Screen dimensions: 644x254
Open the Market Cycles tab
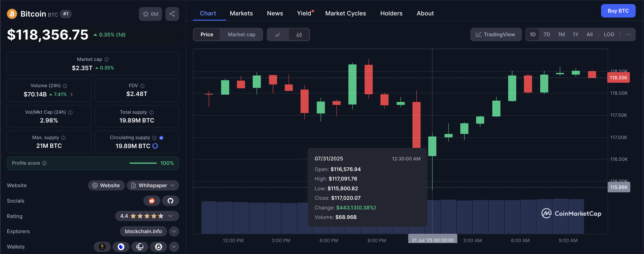(x=345, y=13)
